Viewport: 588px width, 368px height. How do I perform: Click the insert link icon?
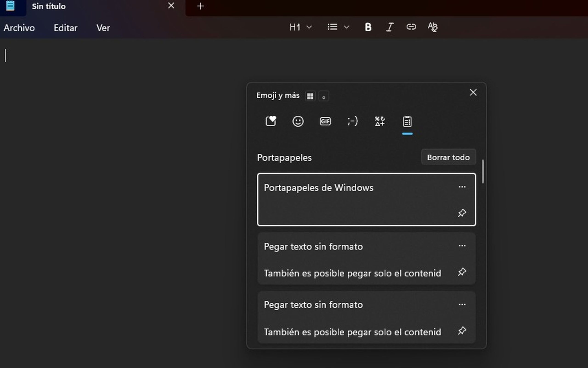click(x=411, y=27)
